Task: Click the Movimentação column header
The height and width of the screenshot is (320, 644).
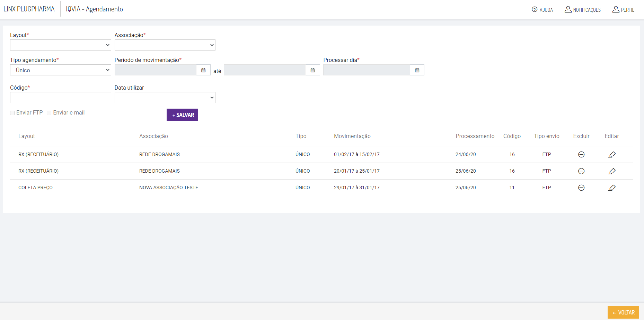Action: pyautogui.click(x=352, y=136)
